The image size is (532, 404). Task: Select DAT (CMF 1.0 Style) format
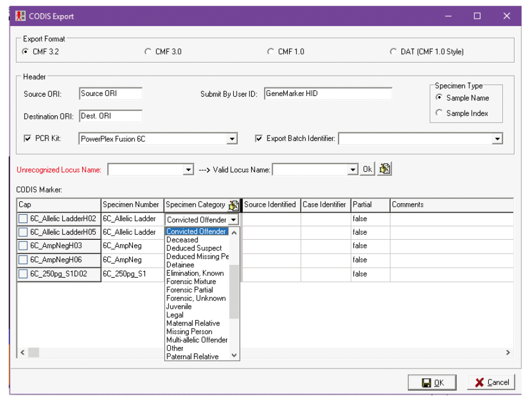[x=393, y=51]
